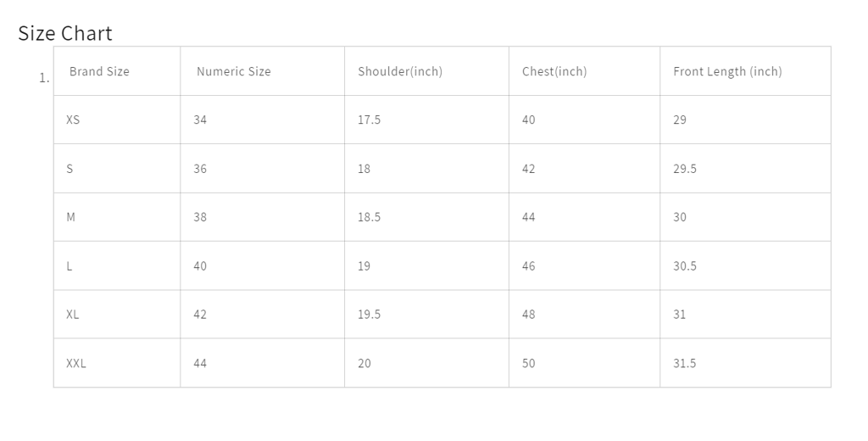
Task: Select the XXL brand size cell
Action: click(x=76, y=363)
